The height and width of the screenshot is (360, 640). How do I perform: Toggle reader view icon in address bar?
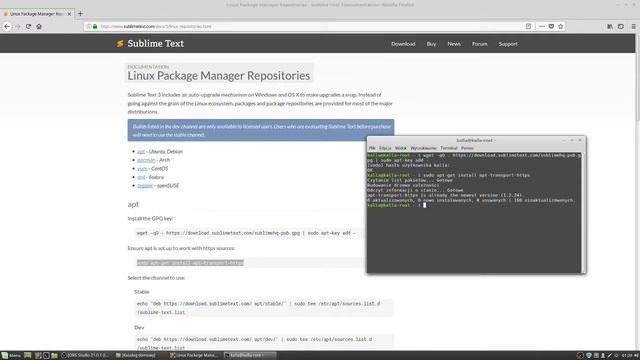[528, 26]
